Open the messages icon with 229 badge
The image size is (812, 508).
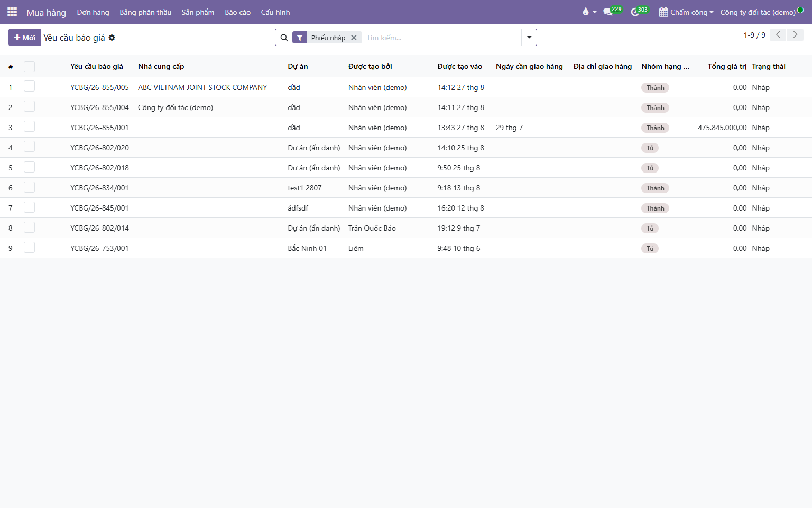(x=608, y=12)
